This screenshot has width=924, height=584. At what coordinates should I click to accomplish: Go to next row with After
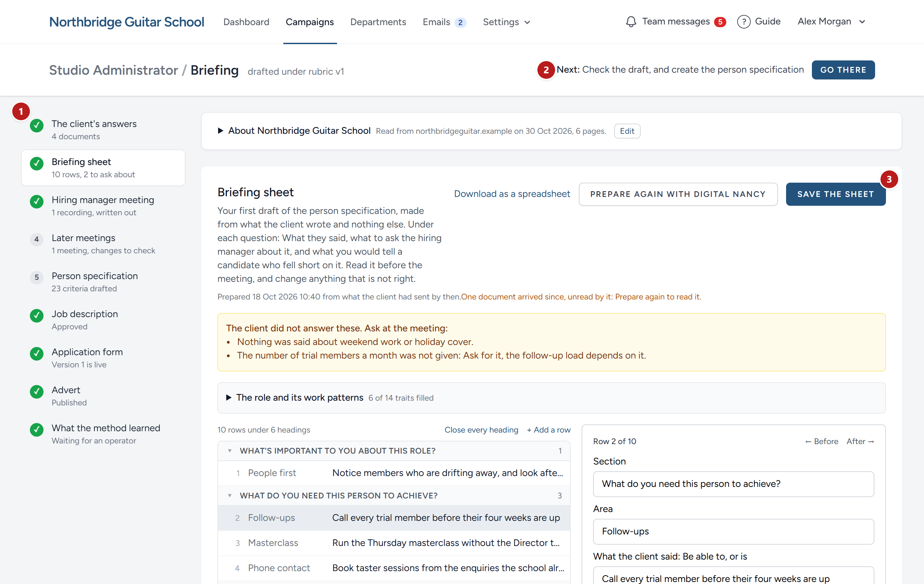pos(860,441)
